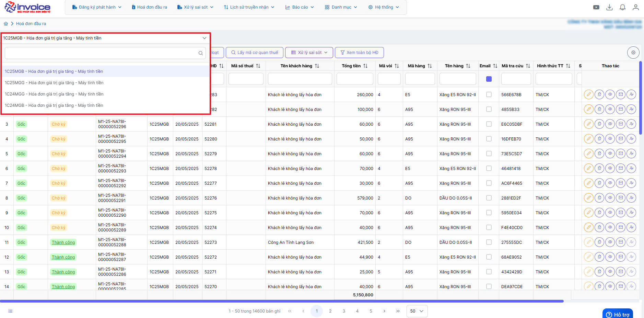Copy invoice with lookup code 4855B33

pyautogui.click(x=599, y=109)
